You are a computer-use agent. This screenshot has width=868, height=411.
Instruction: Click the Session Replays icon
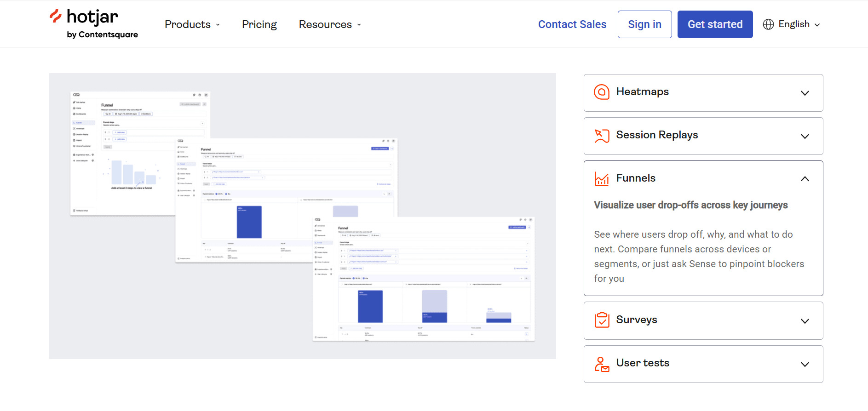click(602, 136)
